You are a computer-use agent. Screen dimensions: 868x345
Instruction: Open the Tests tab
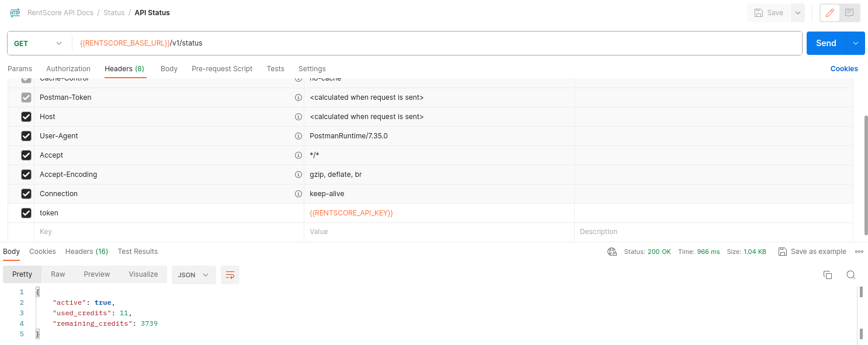point(275,69)
